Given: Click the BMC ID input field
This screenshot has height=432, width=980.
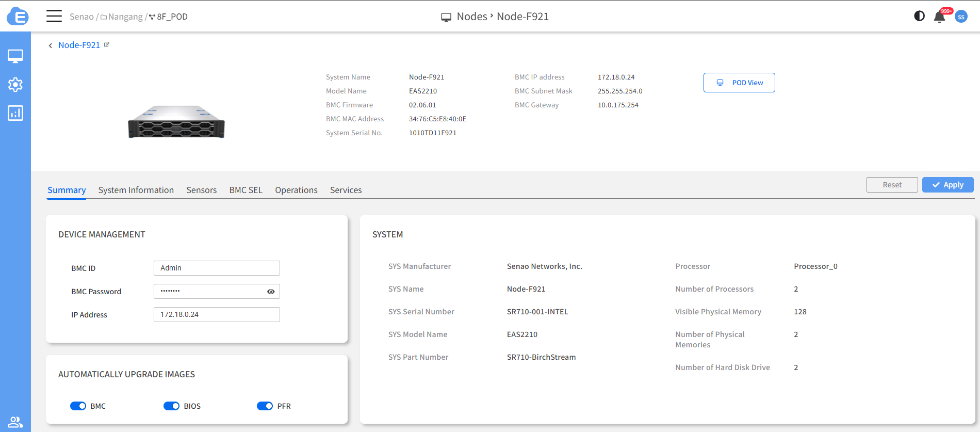Looking at the screenshot, I should (x=217, y=268).
